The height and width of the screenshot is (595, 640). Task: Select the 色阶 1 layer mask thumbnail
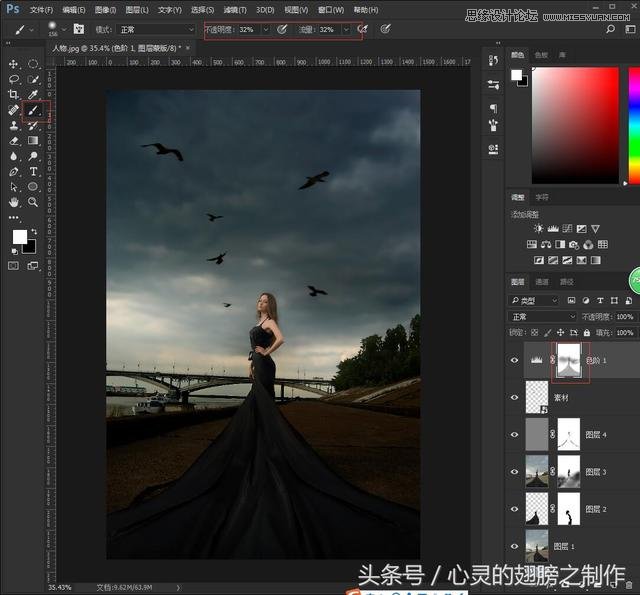click(571, 360)
